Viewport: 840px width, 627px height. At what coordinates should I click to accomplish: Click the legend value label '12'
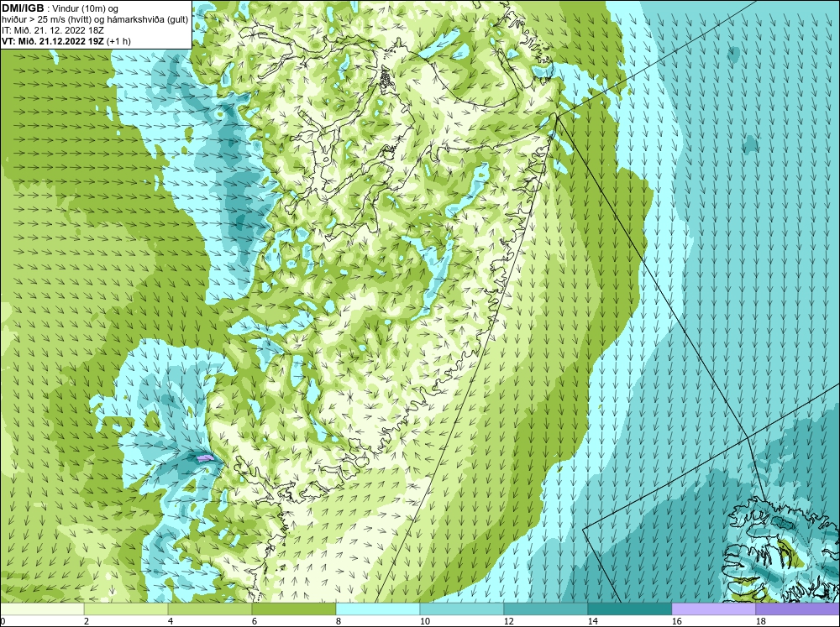pos(508,621)
